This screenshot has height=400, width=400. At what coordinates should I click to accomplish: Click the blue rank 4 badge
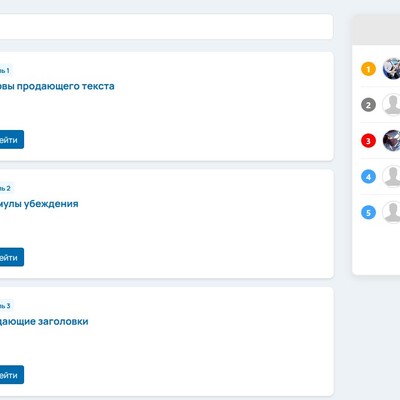[x=368, y=177]
